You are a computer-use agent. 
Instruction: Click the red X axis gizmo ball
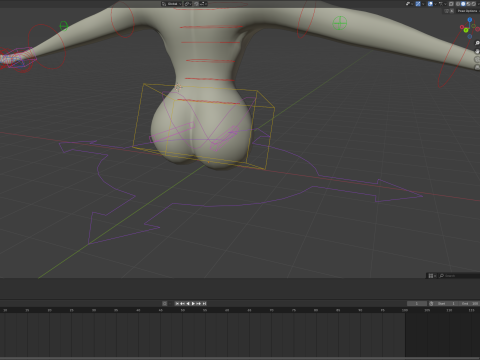(462, 27)
